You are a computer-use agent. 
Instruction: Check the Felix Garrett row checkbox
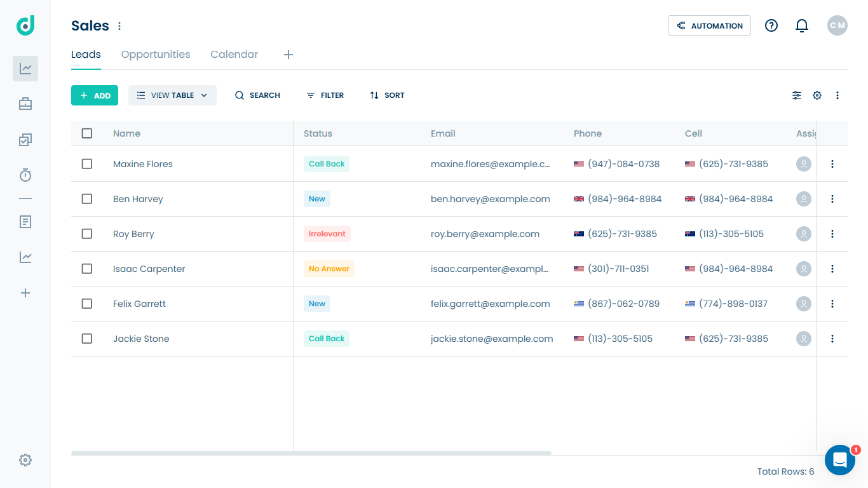[87, 304]
